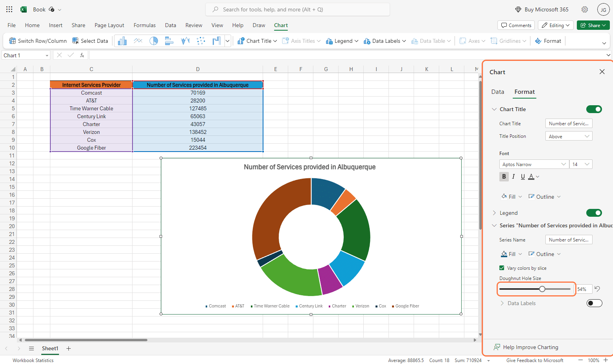Open all sheets list icon

tap(31, 348)
